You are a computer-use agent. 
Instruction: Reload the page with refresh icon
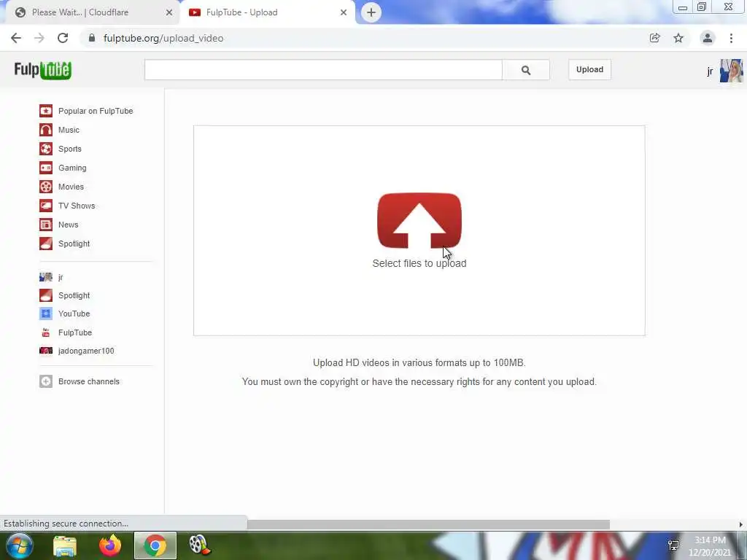point(63,38)
